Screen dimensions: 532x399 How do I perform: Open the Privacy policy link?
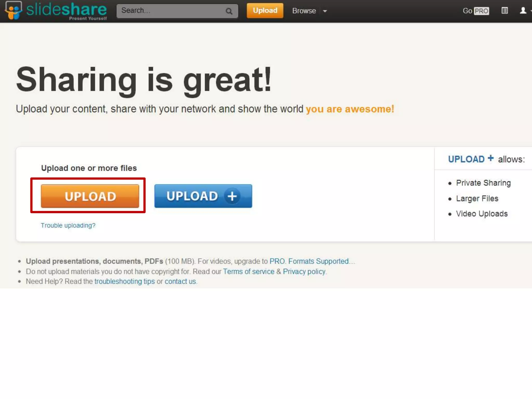pyautogui.click(x=304, y=271)
